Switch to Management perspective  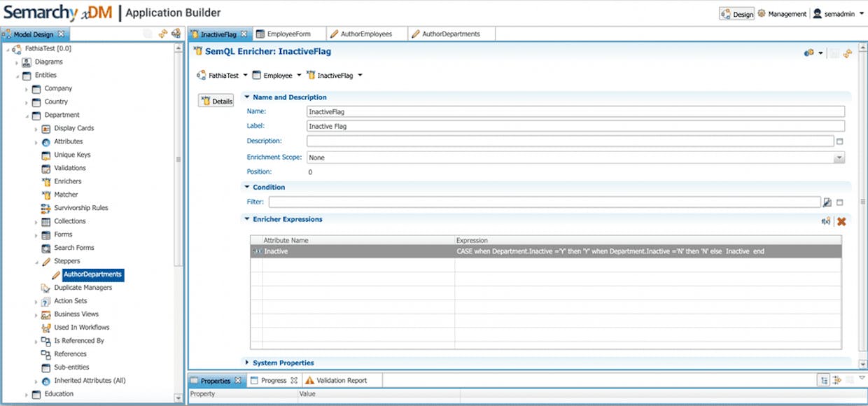(782, 14)
